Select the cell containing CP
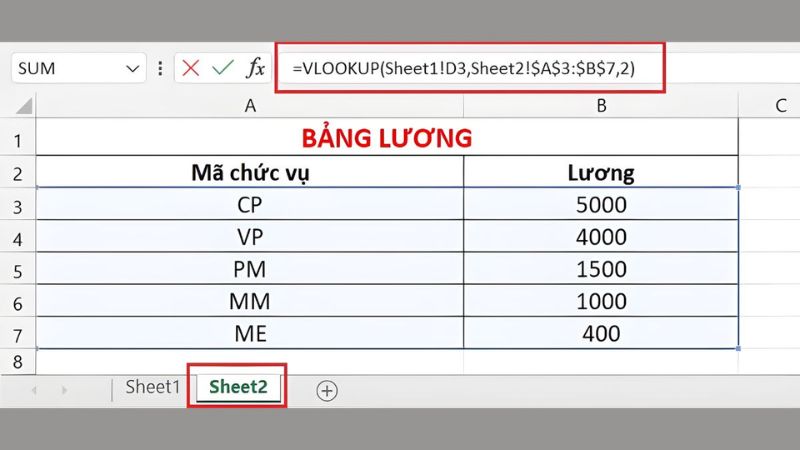The height and width of the screenshot is (450, 800). click(250, 205)
